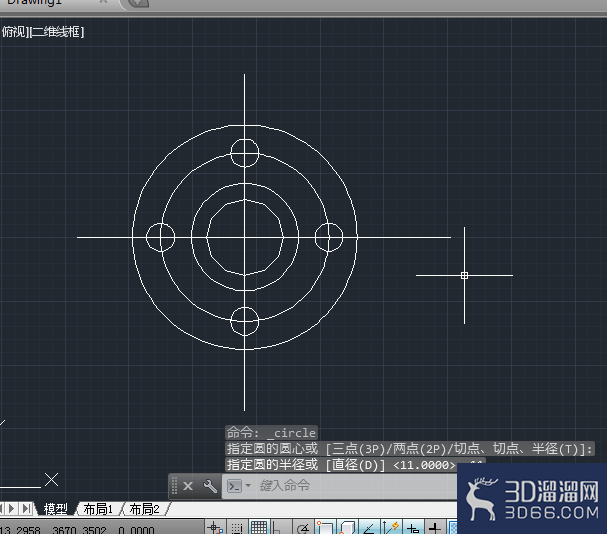This screenshot has width=607, height=534.
Task: Toggle 3D Object Snap in the status bar
Action: tap(347, 528)
